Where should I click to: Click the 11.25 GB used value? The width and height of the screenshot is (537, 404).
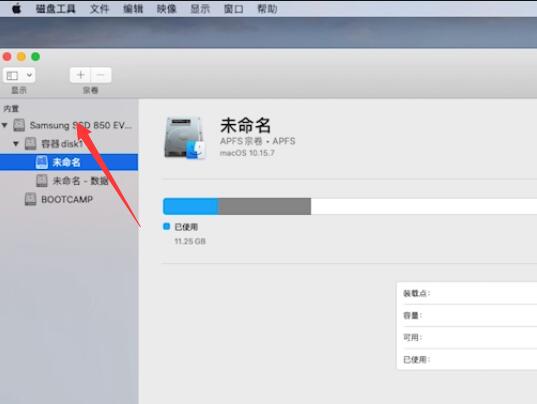click(x=190, y=241)
